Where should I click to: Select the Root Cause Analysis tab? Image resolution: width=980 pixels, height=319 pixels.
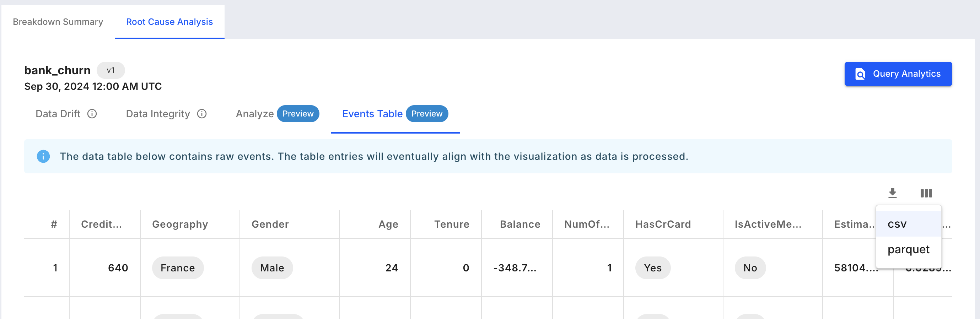tap(169, 22)
